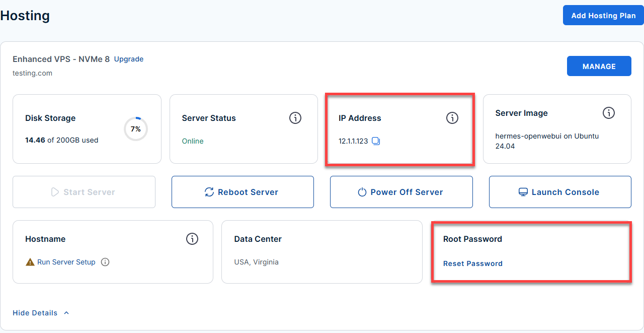This screenshot has height=333, width=644.
Task: Click the 7% disk usage ring
Action: point(136,129)
